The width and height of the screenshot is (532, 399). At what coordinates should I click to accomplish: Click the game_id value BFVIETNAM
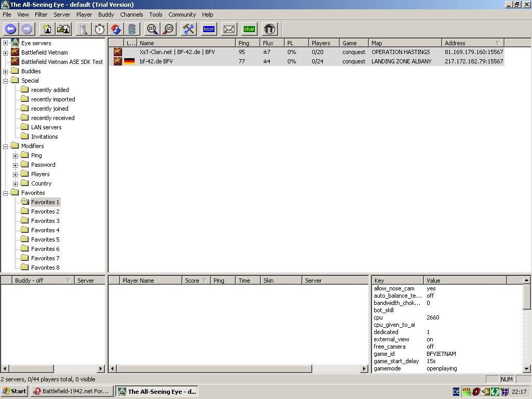click(x=441, y=354)
